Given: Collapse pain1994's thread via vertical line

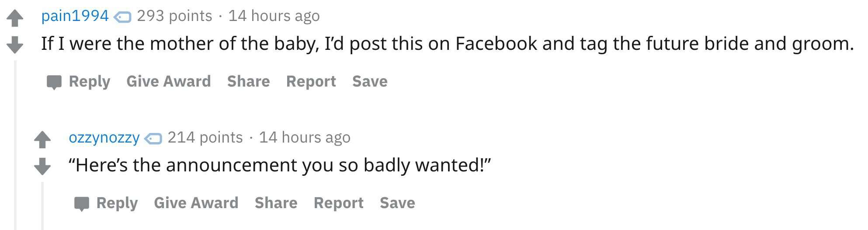Looking at the screenshot, I should click(15, 145).
